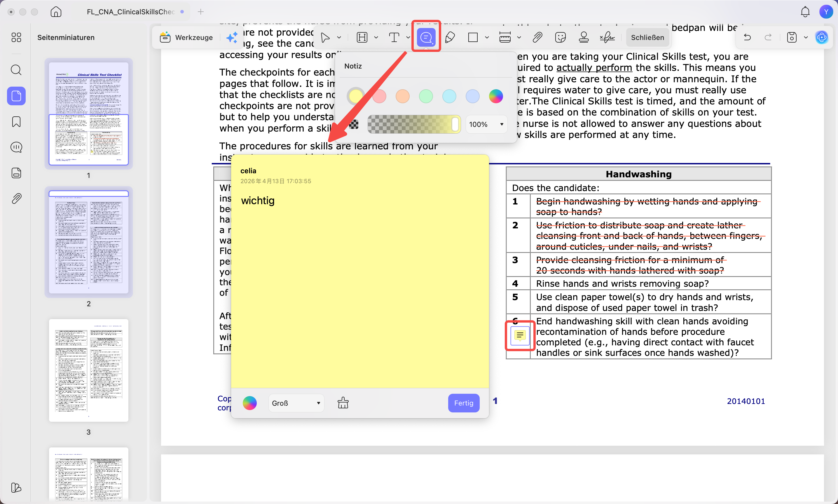Adjust the note opacity slider

(x=414, y=124)
